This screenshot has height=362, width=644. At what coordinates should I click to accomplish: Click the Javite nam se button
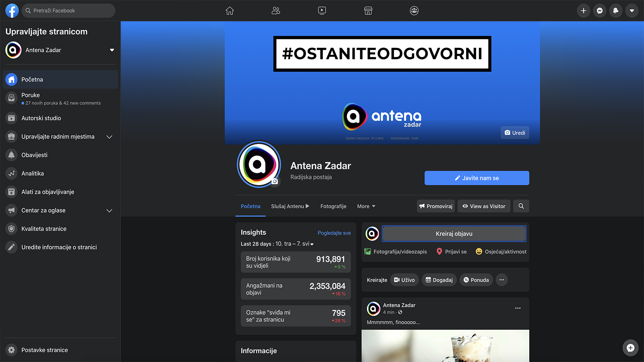coord(477,178)
